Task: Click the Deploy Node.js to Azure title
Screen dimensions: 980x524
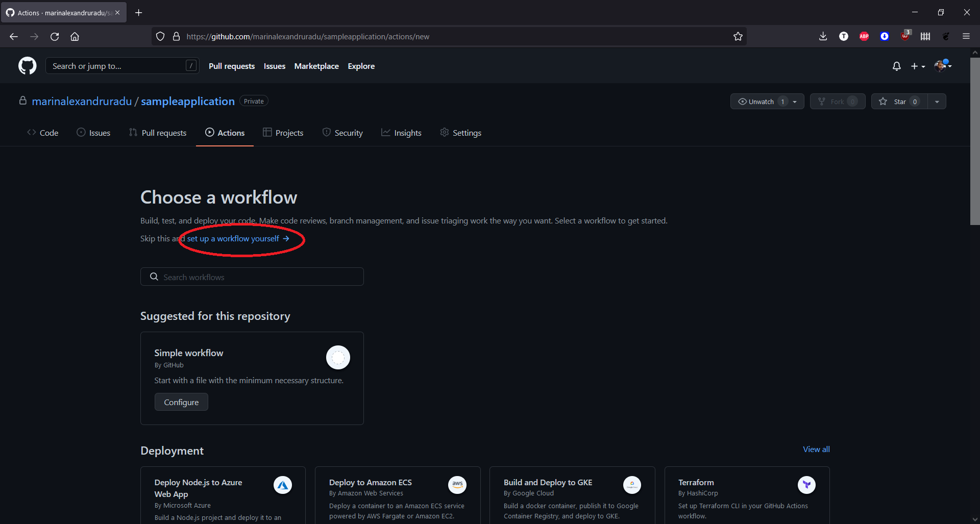Action: [x=198, y=488]
